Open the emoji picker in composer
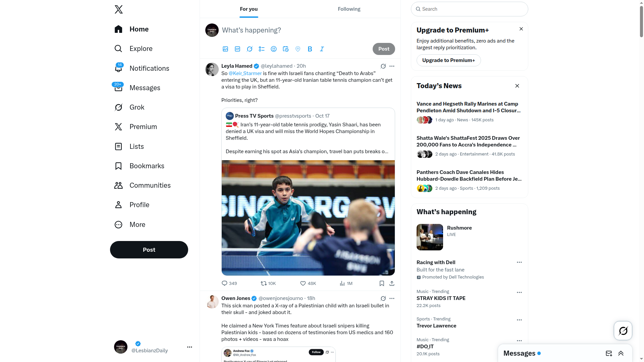 274,49
